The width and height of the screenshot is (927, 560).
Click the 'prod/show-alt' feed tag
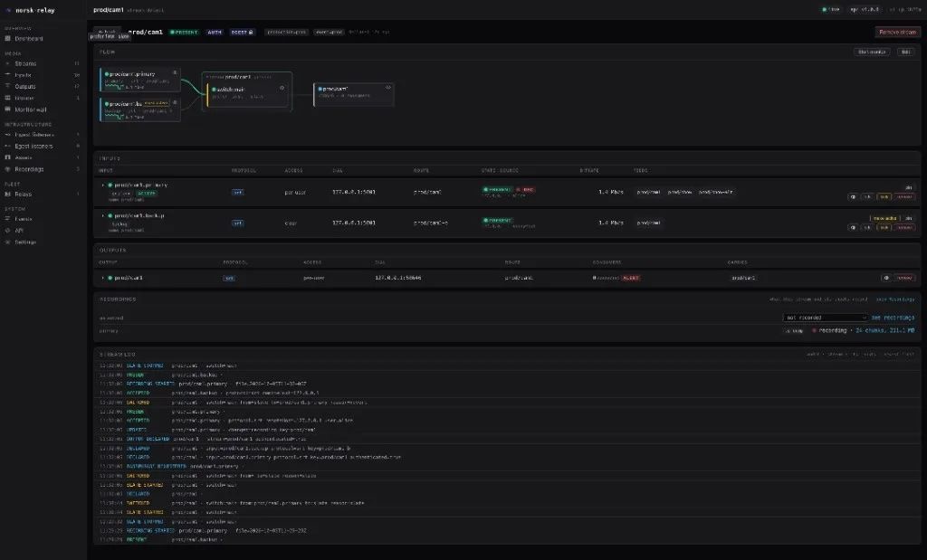point(715,192)
